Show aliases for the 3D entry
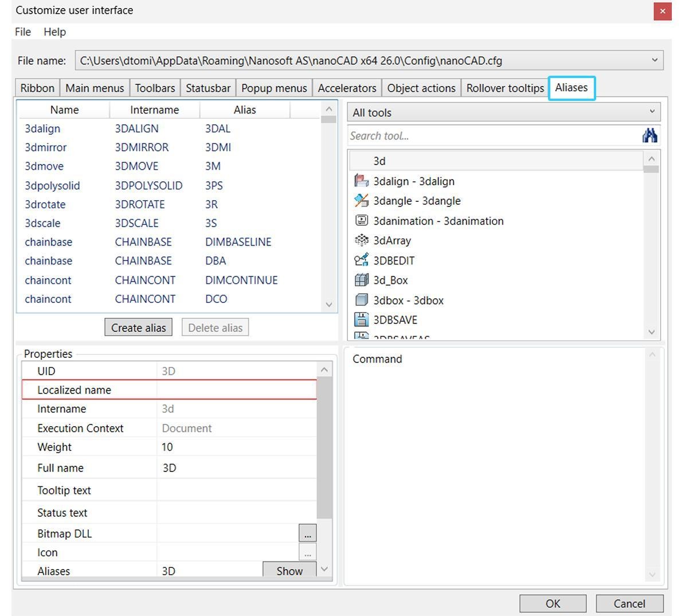This screenshot has width=681, height=616. (x=289, y=570)
